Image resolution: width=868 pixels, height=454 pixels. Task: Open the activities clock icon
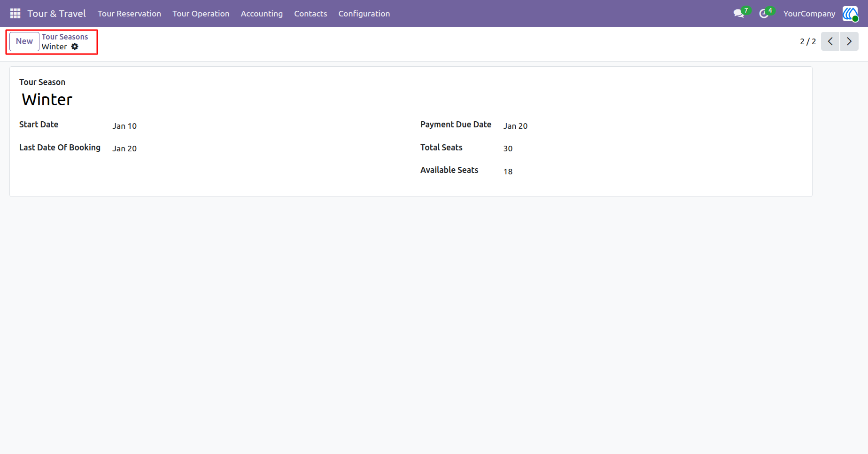[x=764, y=14]
